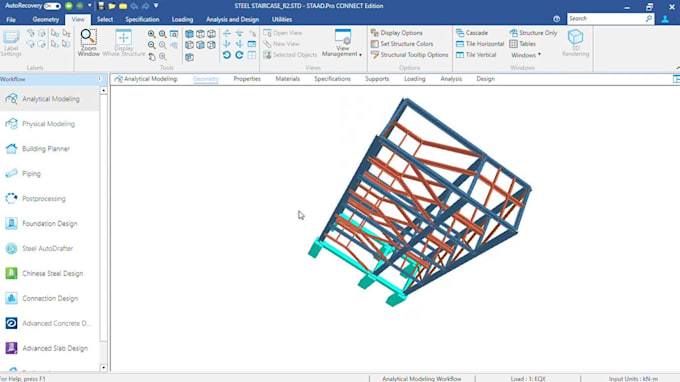Switch to the Specification ribbon tab

tap(142, 20)
